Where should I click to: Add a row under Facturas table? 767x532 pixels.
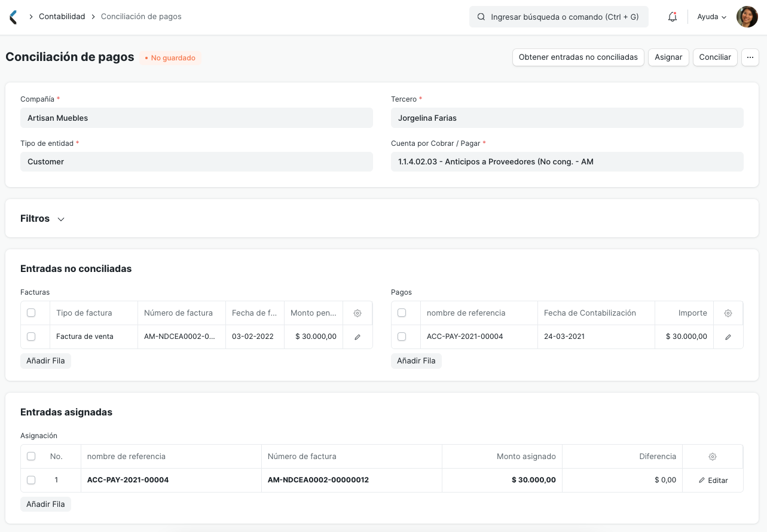[x=45, y=361]
